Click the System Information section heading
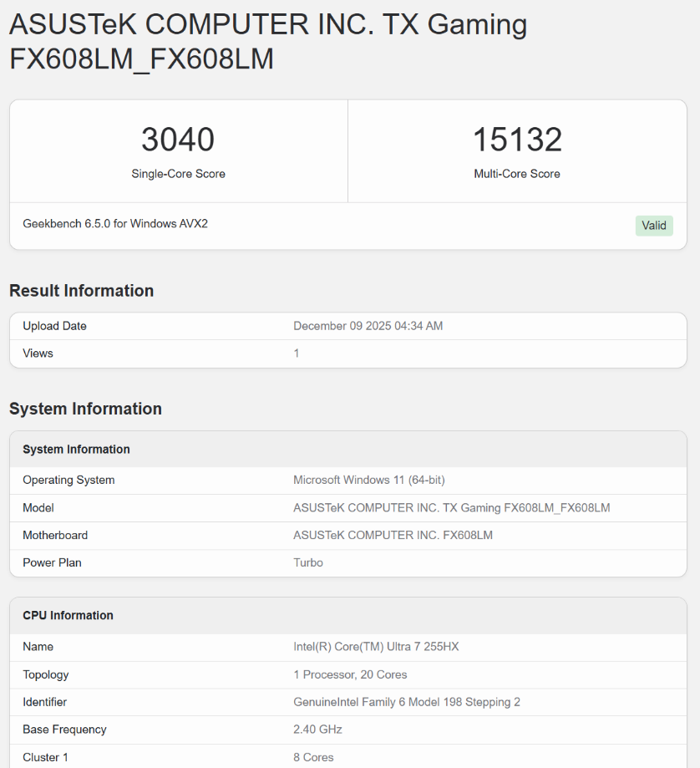The image size is (700, 768). pyautogui.click(x=85, y=409)
